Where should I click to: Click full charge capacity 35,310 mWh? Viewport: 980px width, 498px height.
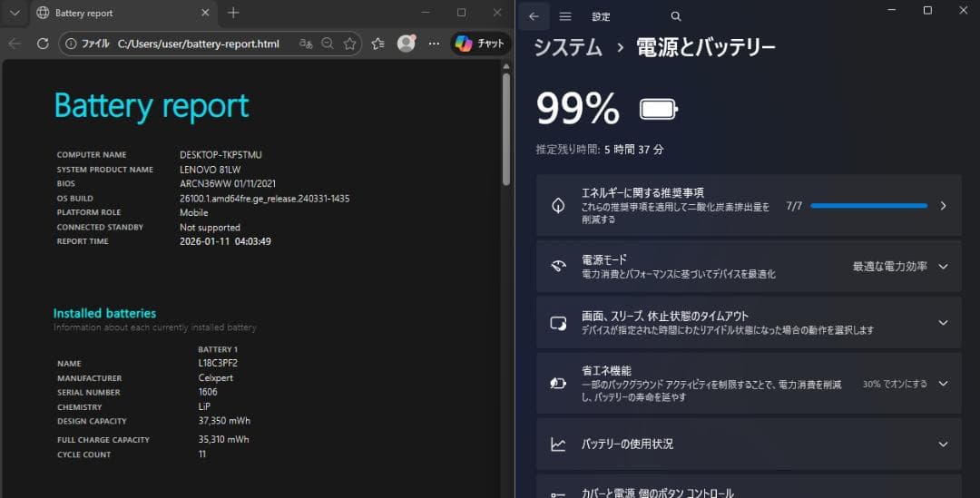pyautogui.click(x=224, y=440)
